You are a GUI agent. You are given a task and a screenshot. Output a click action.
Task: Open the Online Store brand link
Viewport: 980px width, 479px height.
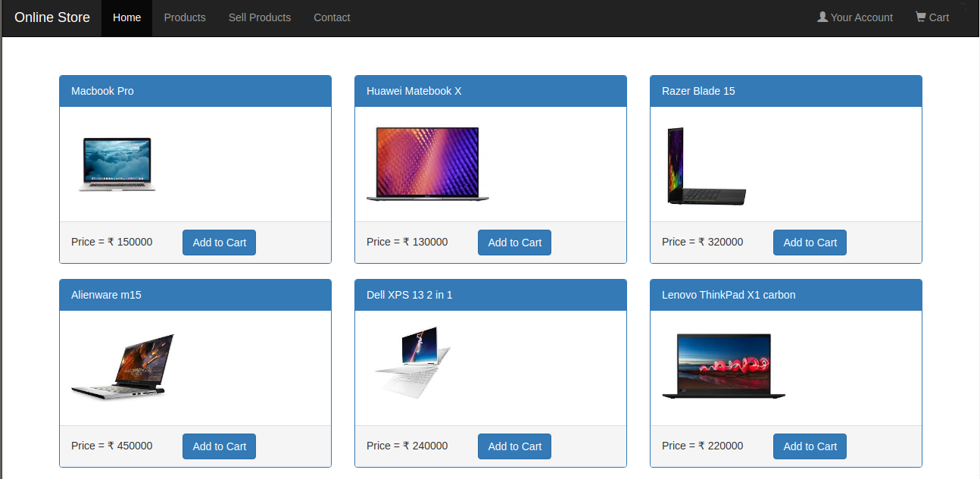52,17
